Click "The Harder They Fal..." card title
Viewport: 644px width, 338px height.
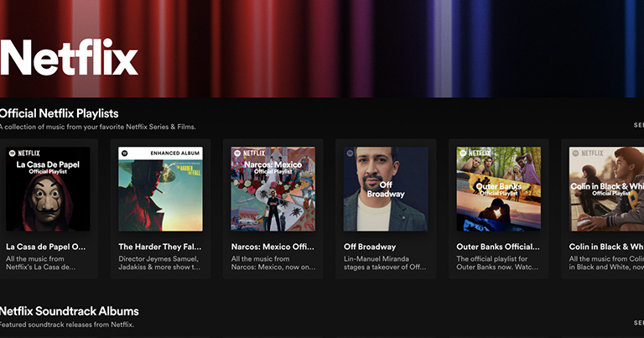pos(158,247)
